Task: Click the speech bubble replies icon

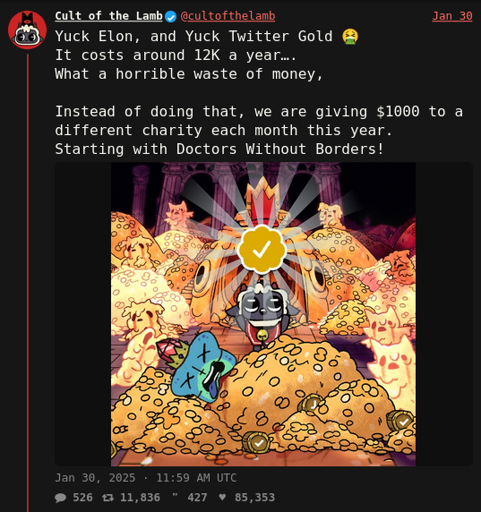Action: (x=61, y=498)
